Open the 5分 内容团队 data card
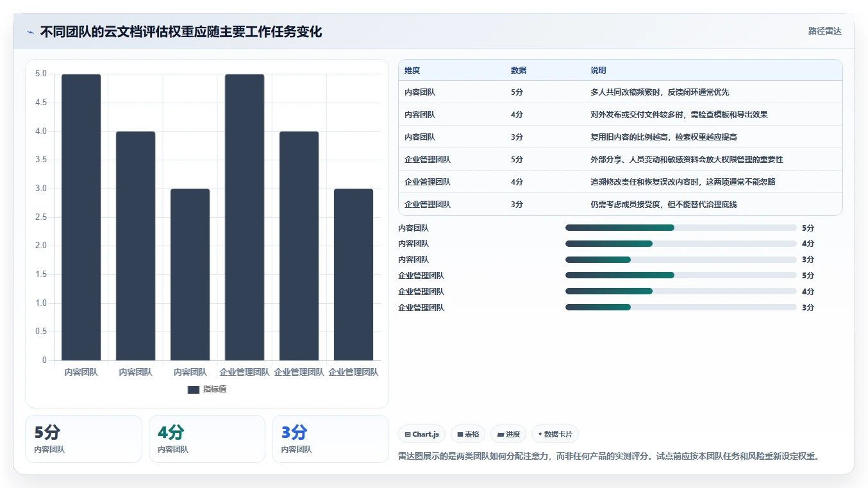Image resolution: width=868 pixels, height=488 pixels. click(83, 439)
